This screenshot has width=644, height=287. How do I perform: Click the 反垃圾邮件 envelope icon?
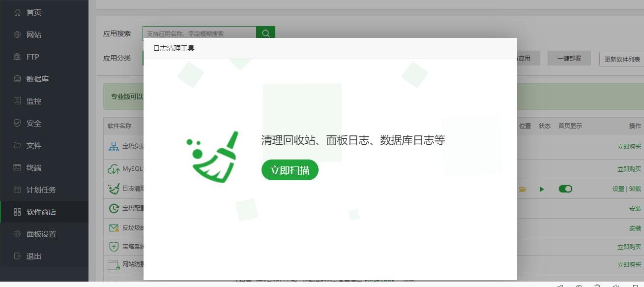[113, 227]
